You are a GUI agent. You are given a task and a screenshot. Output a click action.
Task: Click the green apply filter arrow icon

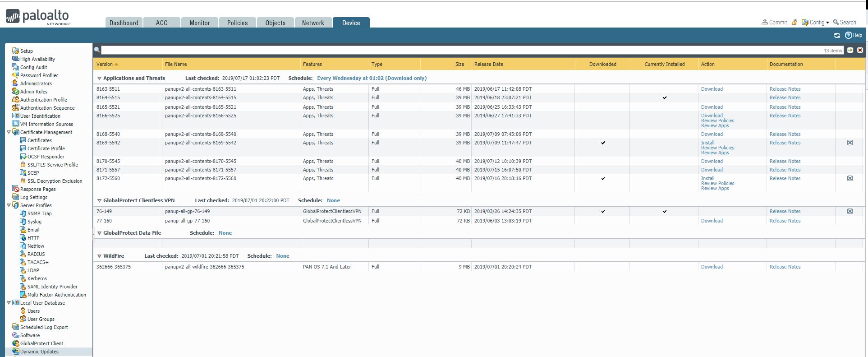pos(850,50)
